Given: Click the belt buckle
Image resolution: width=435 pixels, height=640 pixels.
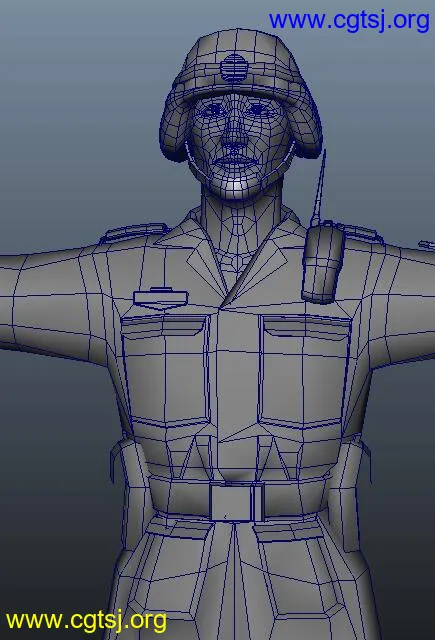Looking at the screenshot, I should 237,502.
